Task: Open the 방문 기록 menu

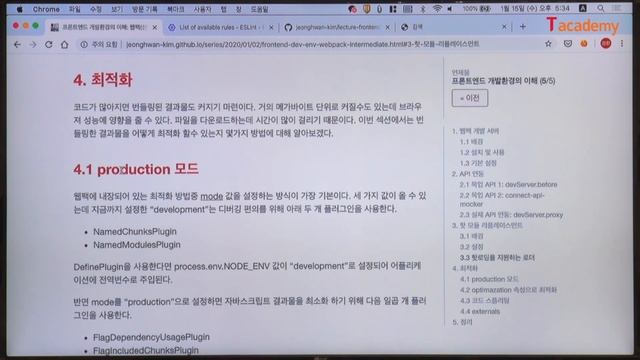Action: 144,9
